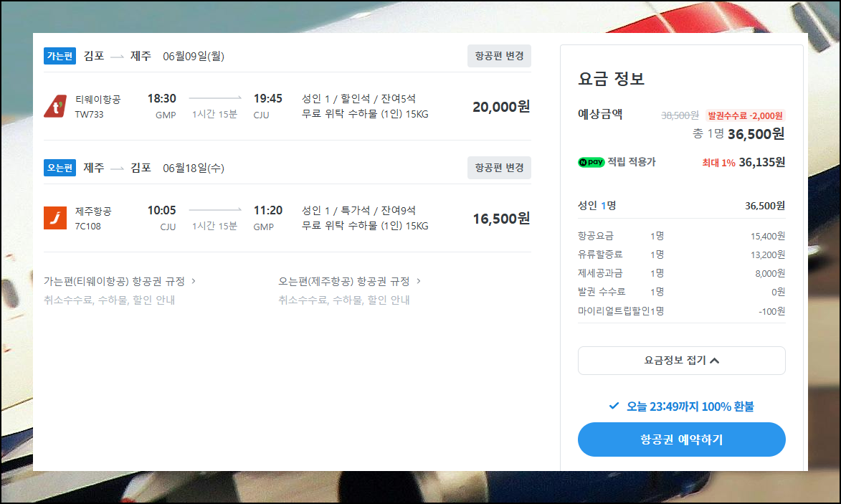This screenshot has width=841, height=504.
Task: Click the Npay price 36,135원
Action: (x=761, y=162)
